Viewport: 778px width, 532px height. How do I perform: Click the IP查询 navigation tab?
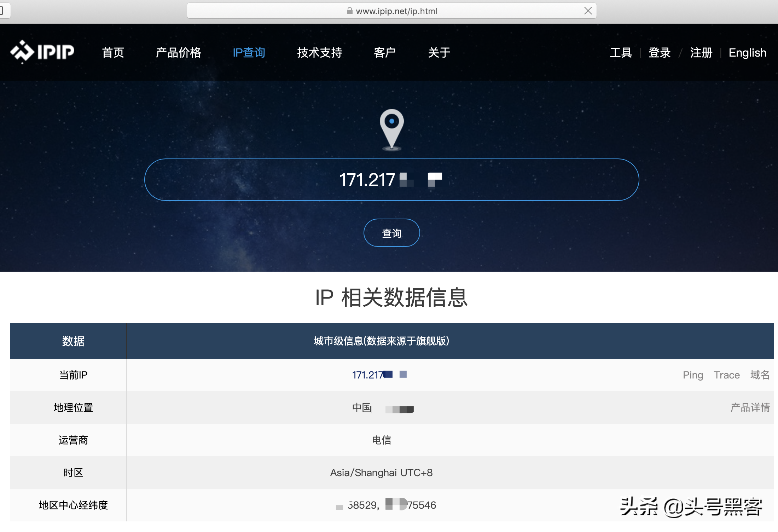[249, 52]
